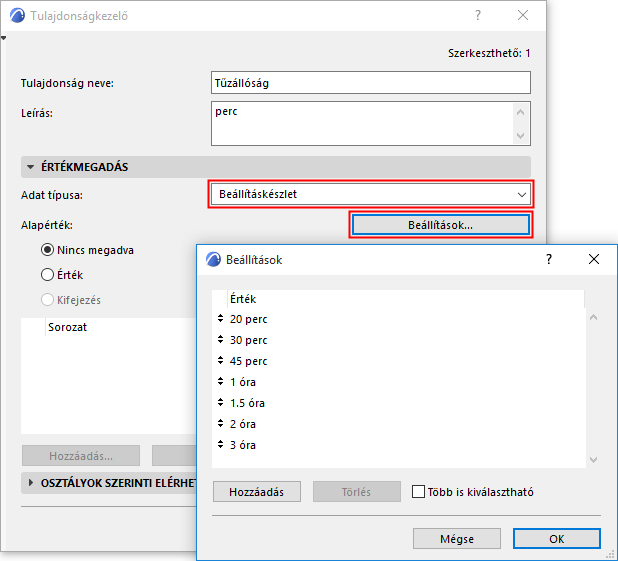The height and width of the screenshot is (561, 618).
Task: Select the 2 óra value row
Action: [x=398, y=423]
